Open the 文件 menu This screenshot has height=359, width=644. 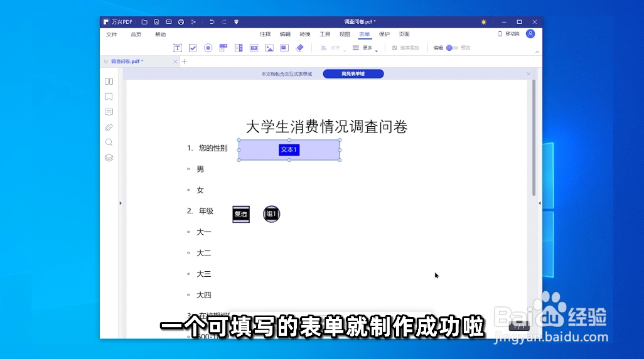pos(112,35)
